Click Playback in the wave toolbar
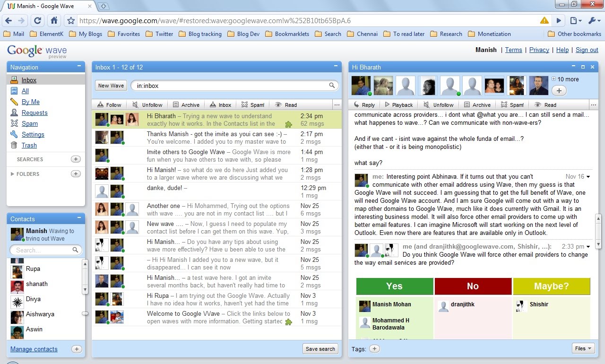Image resolution: width=605 pixels, height=364 pixels. pos(398,105)
